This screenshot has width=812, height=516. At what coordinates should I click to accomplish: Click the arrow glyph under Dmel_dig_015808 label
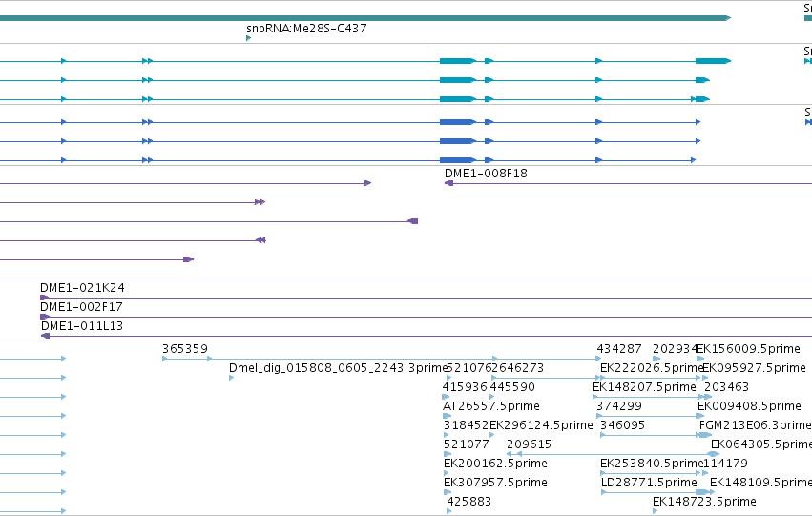[232, 378]
